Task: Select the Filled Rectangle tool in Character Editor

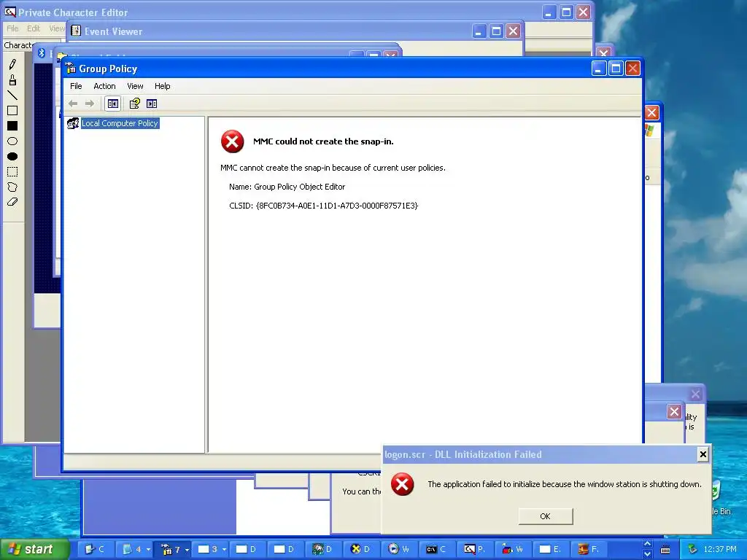Action: [12, 125]
